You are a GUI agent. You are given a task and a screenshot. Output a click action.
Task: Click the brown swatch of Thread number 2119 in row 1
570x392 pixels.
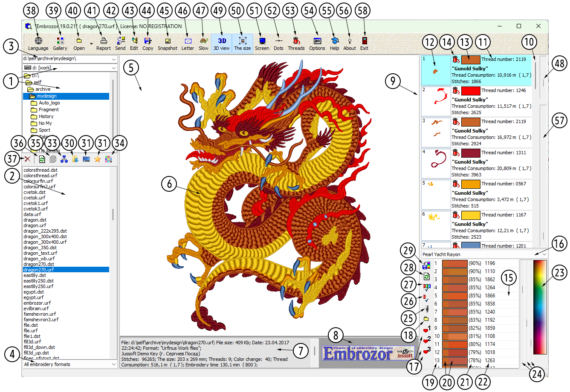(x=471, y=60)
